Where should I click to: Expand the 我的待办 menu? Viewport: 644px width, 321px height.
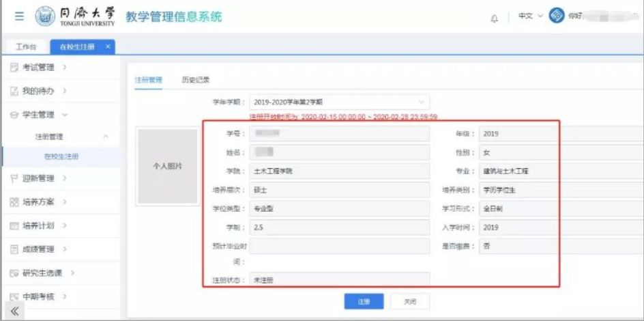point(65,91)
